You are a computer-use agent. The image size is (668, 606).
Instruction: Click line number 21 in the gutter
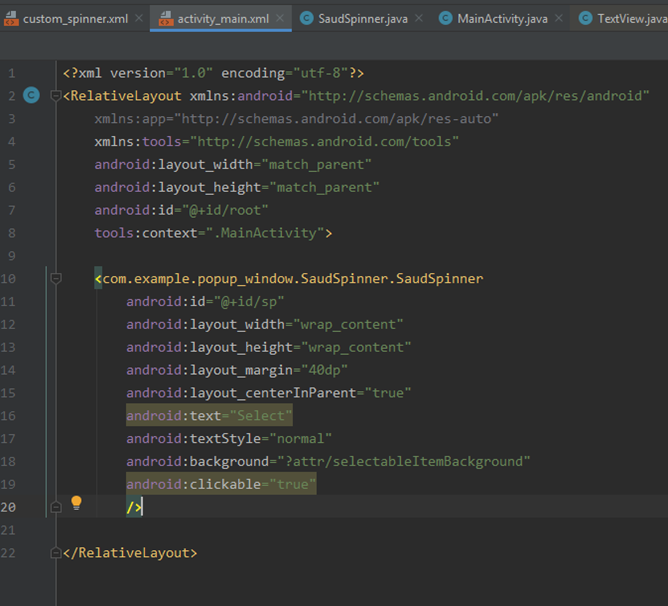[x=8, y=530]
